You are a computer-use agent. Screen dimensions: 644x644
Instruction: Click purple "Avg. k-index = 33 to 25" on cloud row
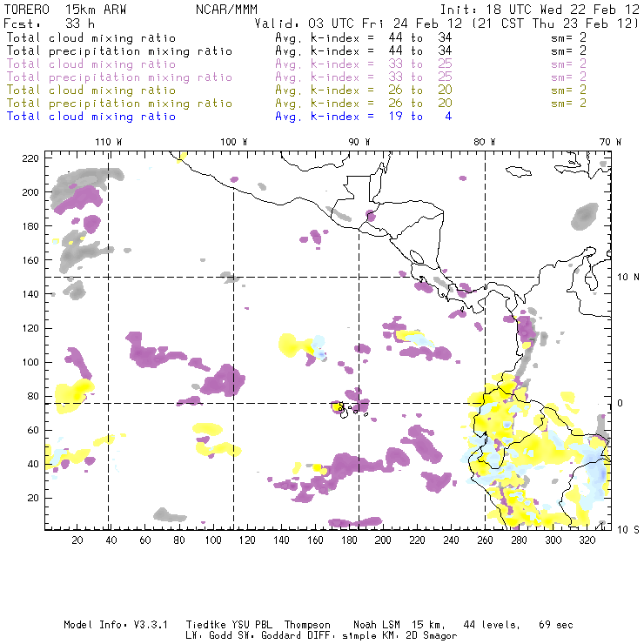(x=364, y=64)
